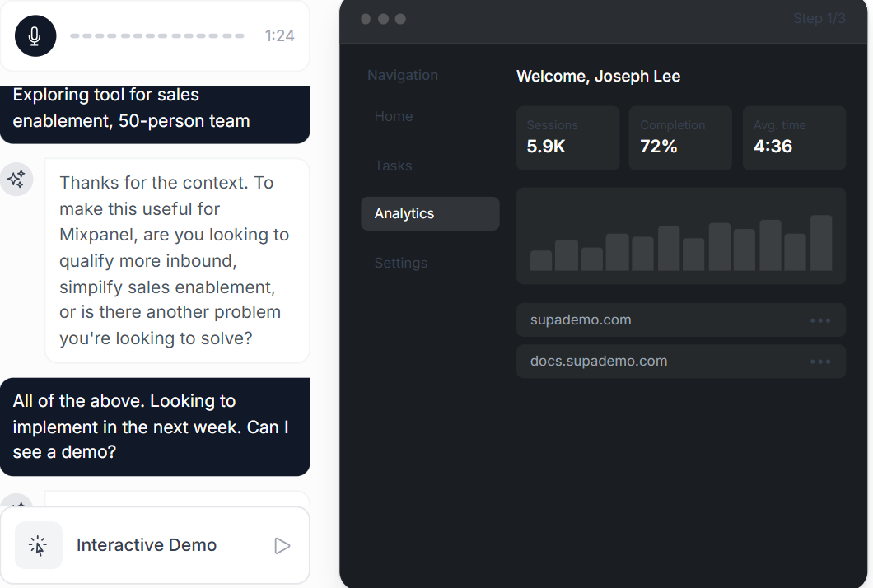873x588 pixels.
Task: Open the supademo.com row
Action: [681, 320]
